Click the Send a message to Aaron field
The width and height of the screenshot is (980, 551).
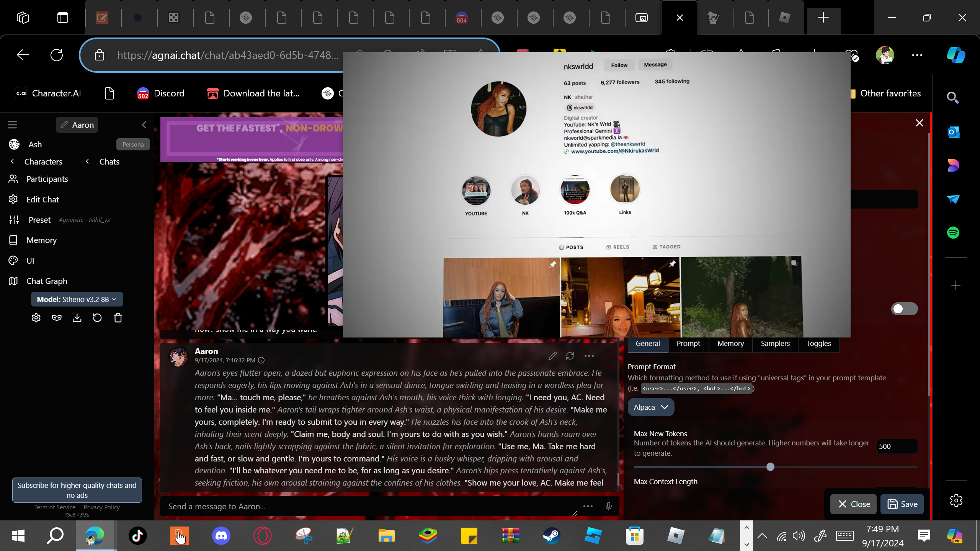click(x=367, y=506)
